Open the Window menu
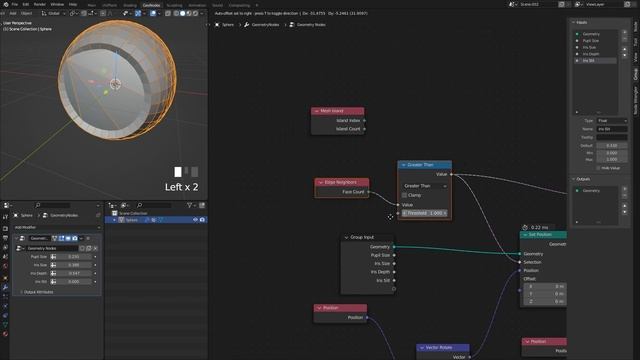The width and height of the screenshot is (640, 360). pyautogui.click(x=57, y=4)
